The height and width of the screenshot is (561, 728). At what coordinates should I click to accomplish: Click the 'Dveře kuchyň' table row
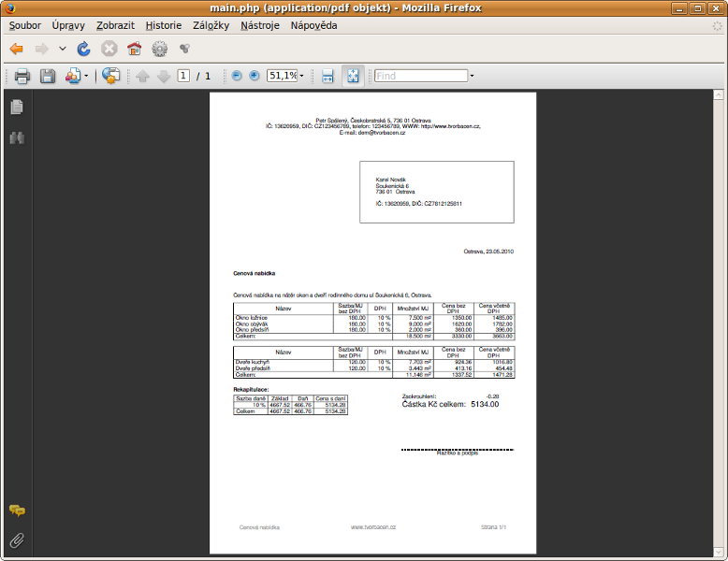373,362
